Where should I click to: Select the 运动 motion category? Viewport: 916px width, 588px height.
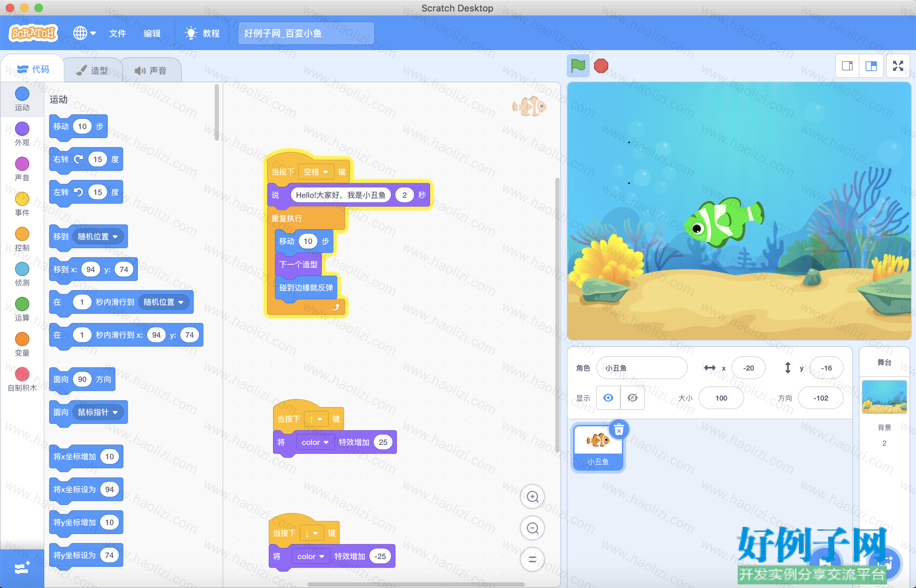(22, 99)
